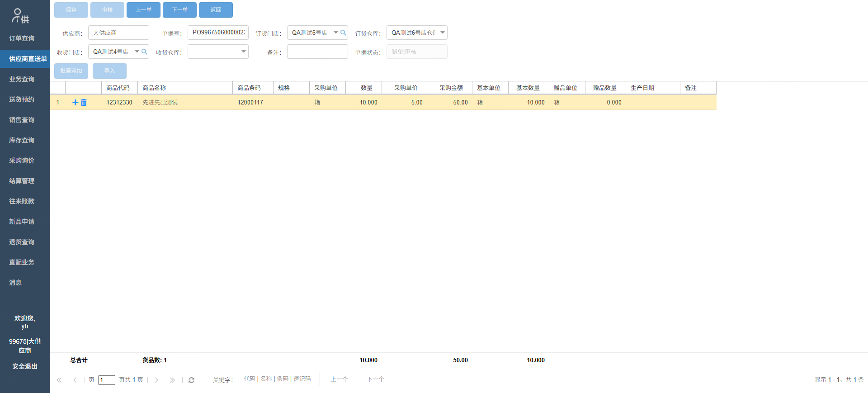Image resolution: width=868 pixels, height=393 pixels.
Task: Click the 生产日期 column header
Action: click(x=653, y=88)
